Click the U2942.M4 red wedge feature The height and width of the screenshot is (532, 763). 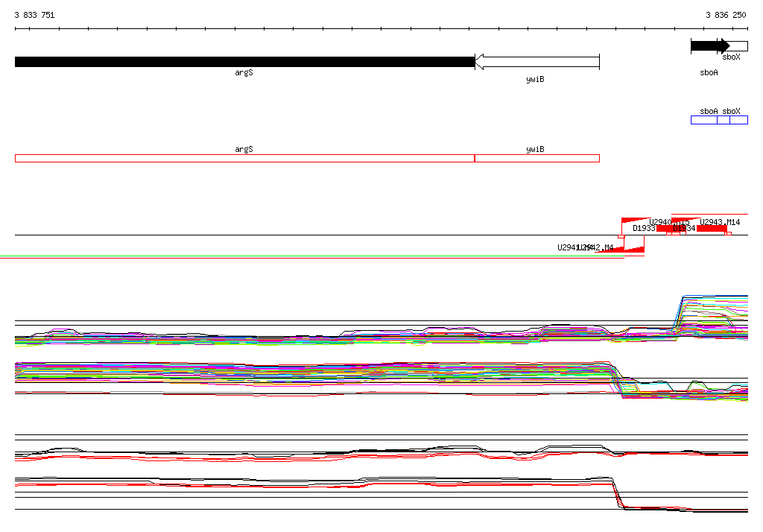[635, 250]
